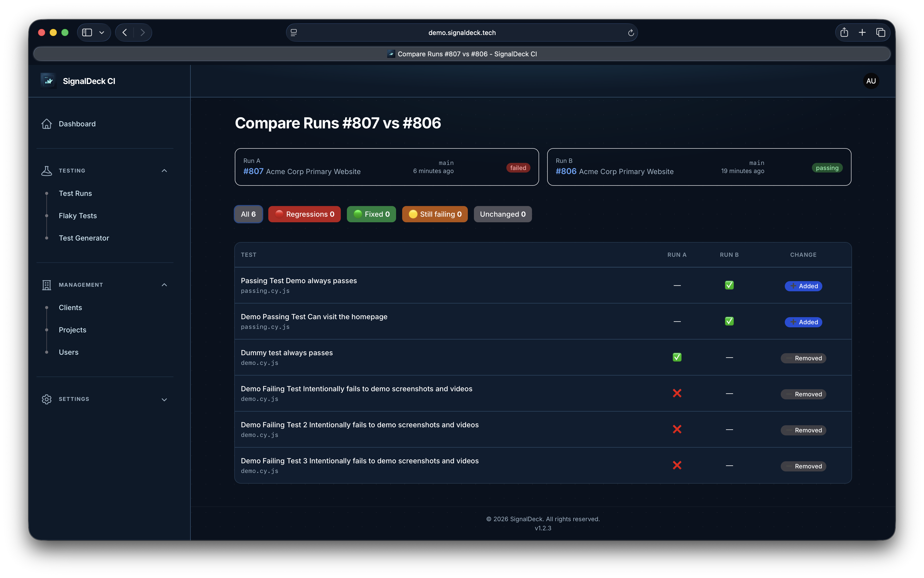Show tab overview icon

tap(880, 32)
